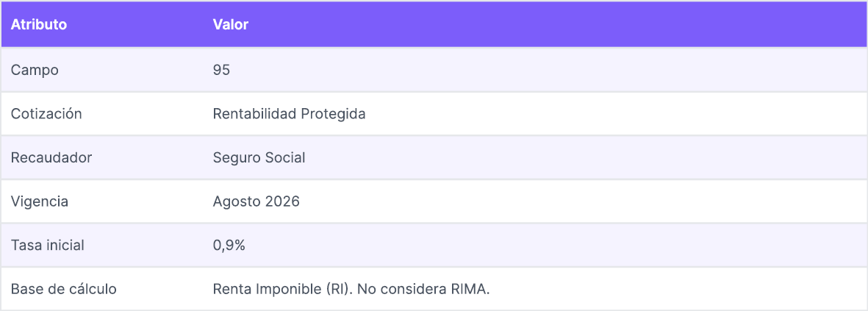
Task: Click the Agosto 2026 value
Action: pos(257,201)
